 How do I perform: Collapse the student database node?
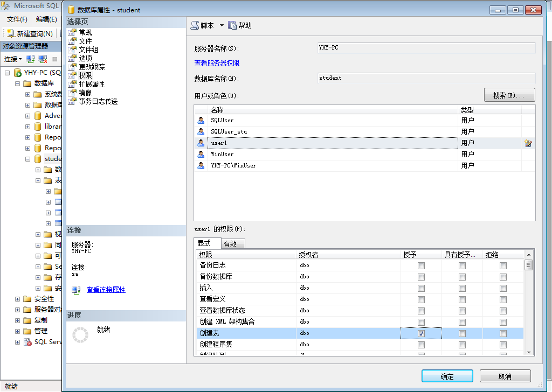(27, 159)
